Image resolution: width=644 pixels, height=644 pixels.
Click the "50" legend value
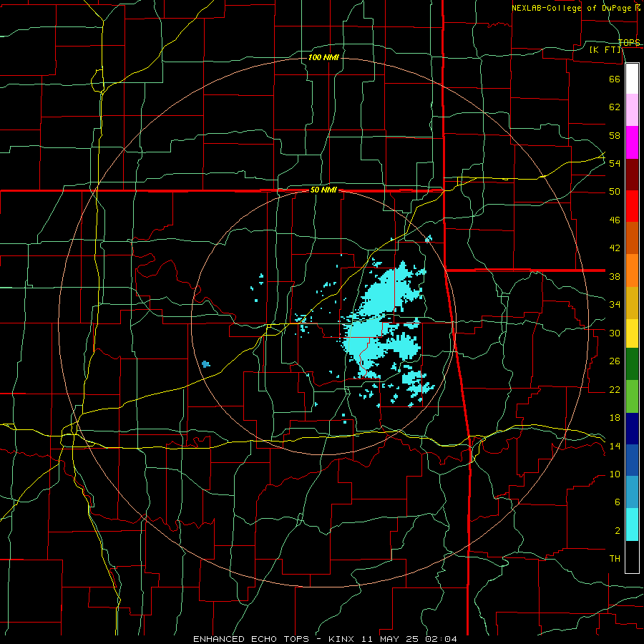(x=615, y=192)
